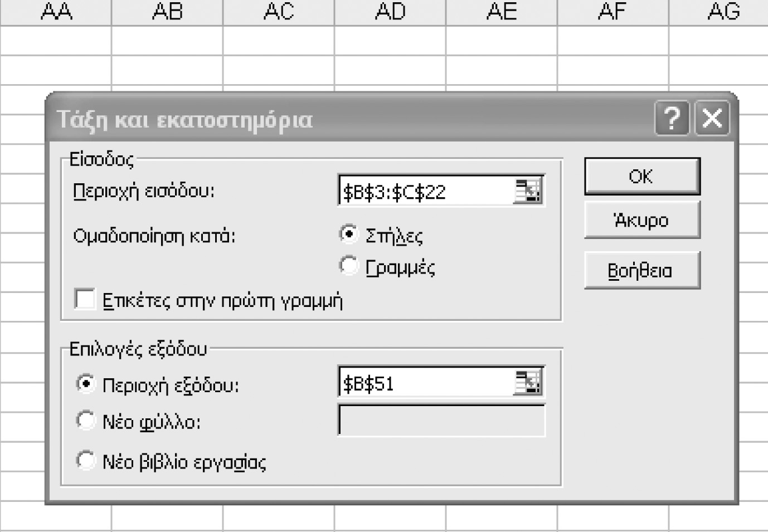
Task: Focus the output range field $B$51
Action: pos(426,383)
